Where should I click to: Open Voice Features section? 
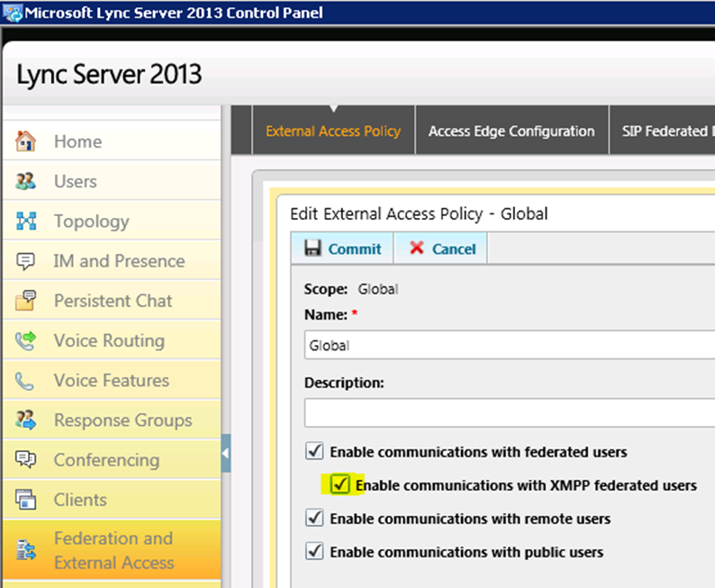(112, 380)
